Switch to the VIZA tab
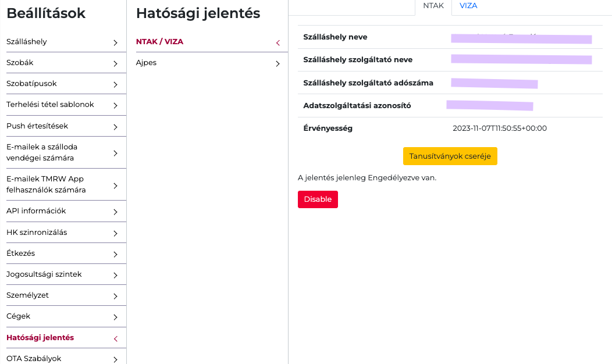The image size is (612, 364). click(x=468, y=6)
